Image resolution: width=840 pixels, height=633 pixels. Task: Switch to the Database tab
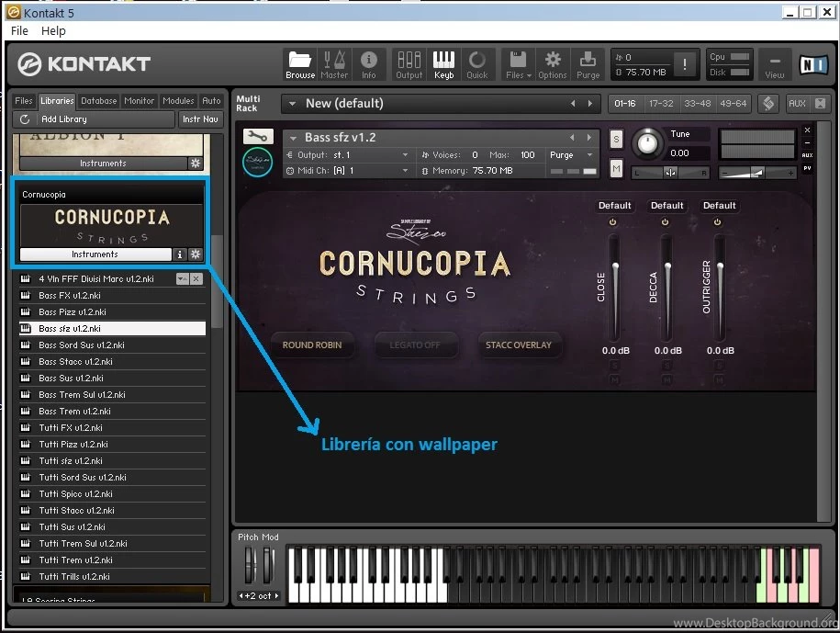click(98, 101)
